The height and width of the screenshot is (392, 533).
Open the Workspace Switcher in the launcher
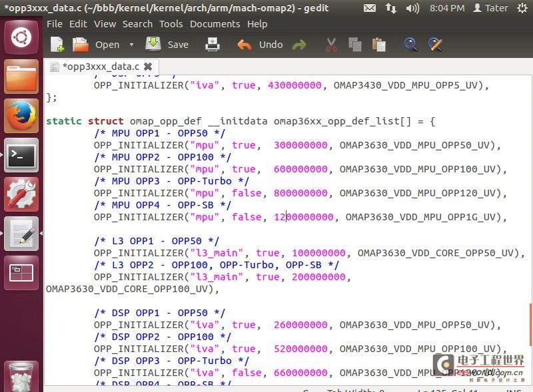click(x=21, y=273)
